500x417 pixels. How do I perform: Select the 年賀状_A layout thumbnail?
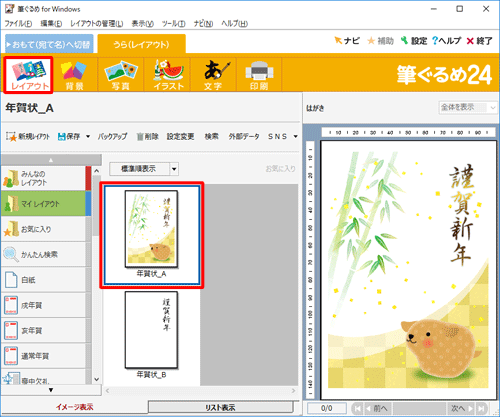click(151, 235)
